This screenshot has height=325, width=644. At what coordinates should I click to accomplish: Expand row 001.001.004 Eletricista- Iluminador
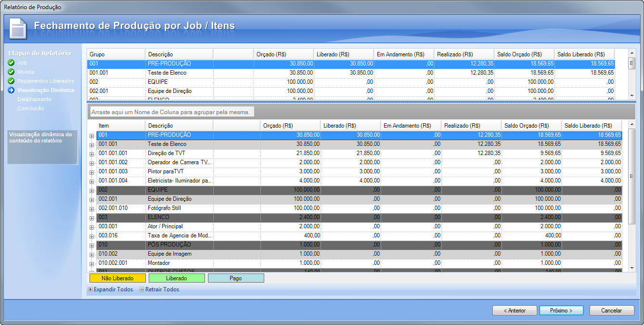tap(91, 181)
